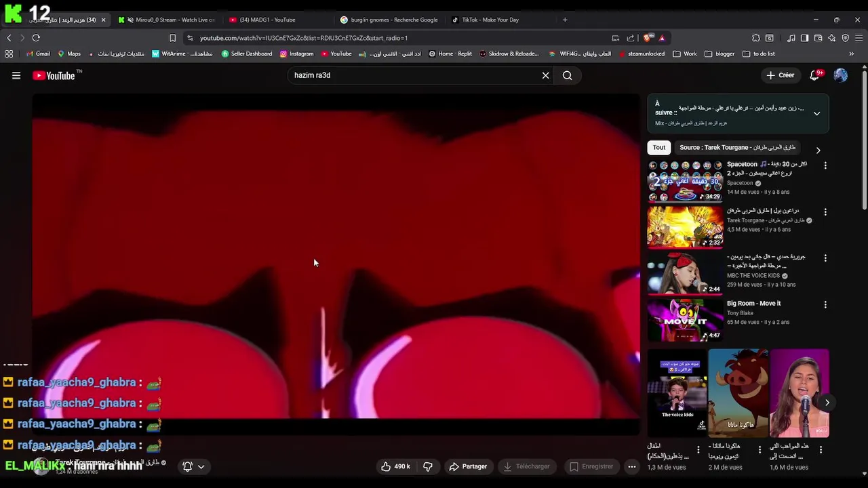This screenshot has width=868, height=488.
Task: Open the Big Room Move It 4:47 thumbnail
Action: [685, 320]
